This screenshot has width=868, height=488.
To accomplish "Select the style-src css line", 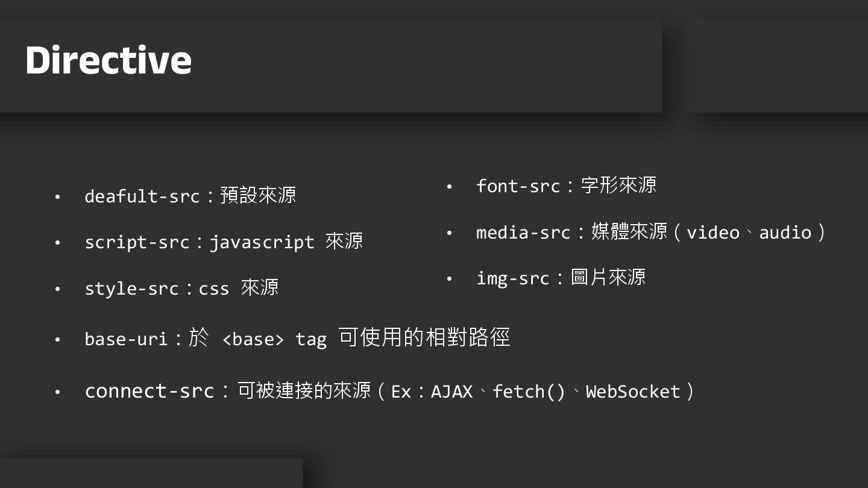I will tap(181, 288).
